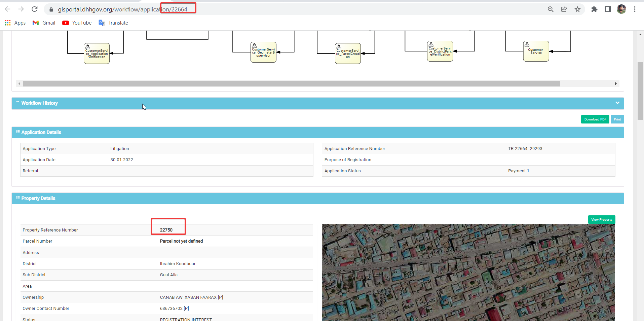Open the Apps bookmark shortcut
The width and height of the screenshot is (644, 321).
15,23
